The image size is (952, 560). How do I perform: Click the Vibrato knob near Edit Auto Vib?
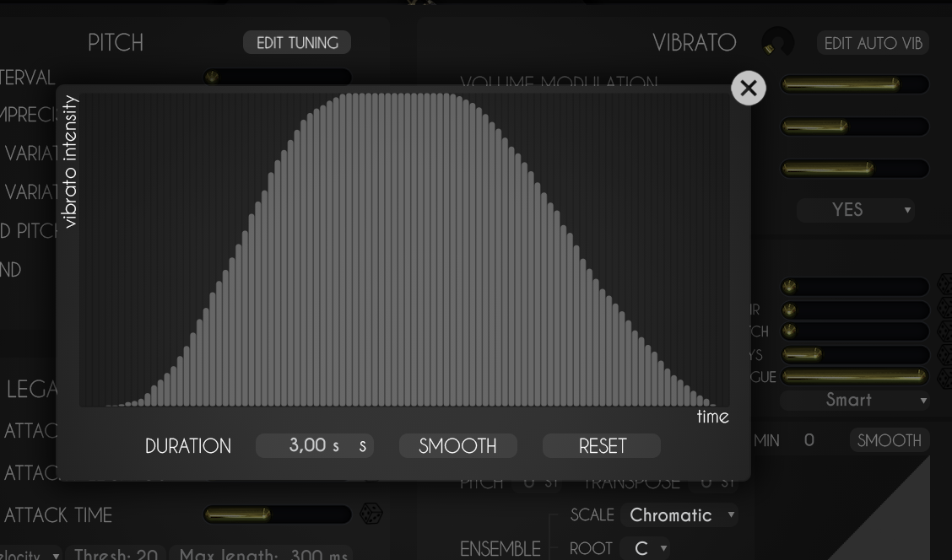(x=777, y=41)
